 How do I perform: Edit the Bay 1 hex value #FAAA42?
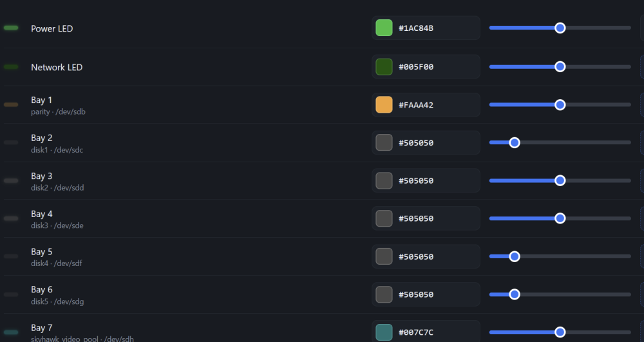coord(415,105)
